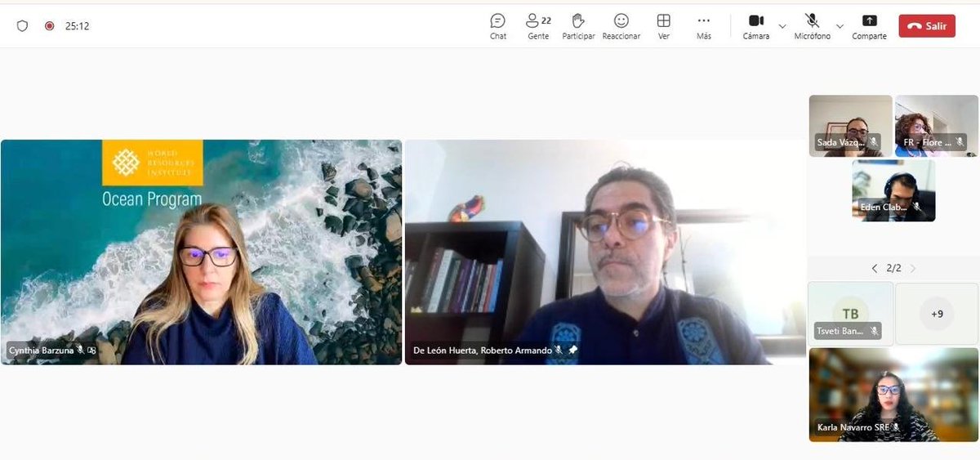Expand the microphone options arrow
This screenshot has height=460, width=980.
pyautogui.click(x=840, y=26)
